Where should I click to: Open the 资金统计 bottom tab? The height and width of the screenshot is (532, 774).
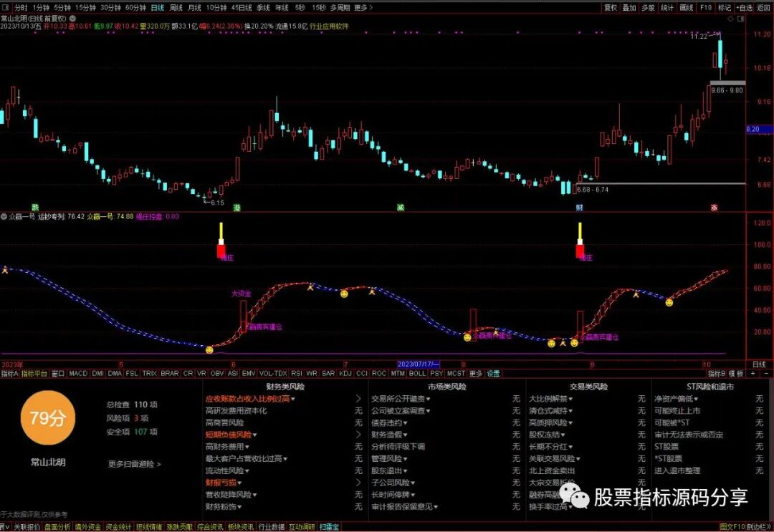(x=118, y=527)
